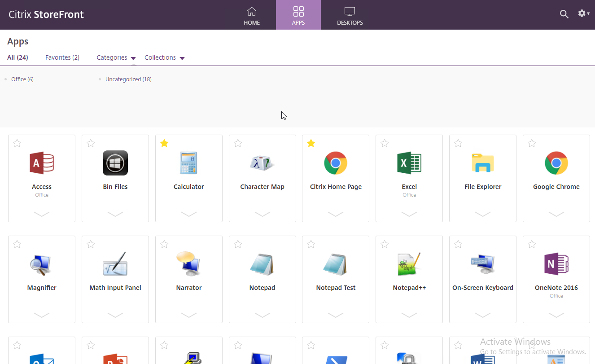Filter by Office (6) category
This screenshot has width=595, height=364.
22,79
